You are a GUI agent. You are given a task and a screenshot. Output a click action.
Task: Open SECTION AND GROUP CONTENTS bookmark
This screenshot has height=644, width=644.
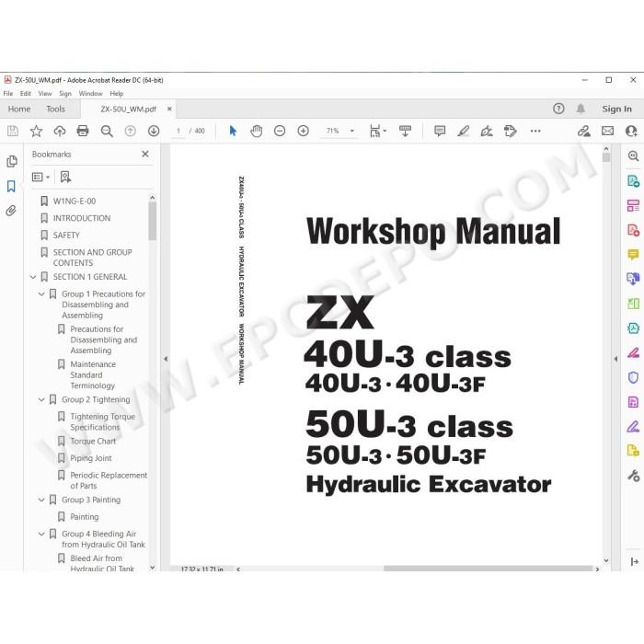92,258
